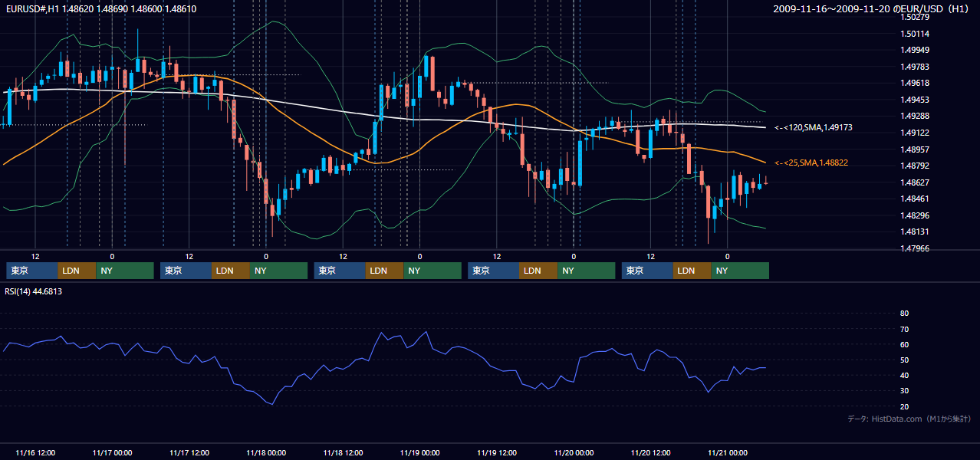Click RSI scale value 30
Viewport: 980px width, 460px height.
pos(904,390)
